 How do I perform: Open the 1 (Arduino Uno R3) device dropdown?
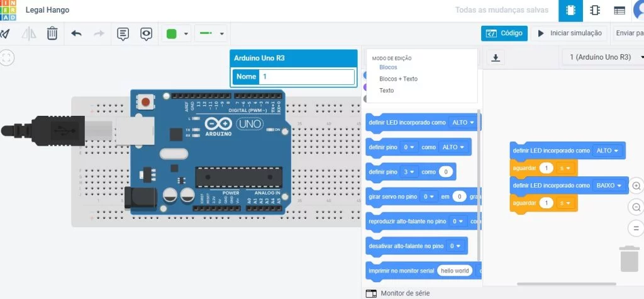click(x=603, y=57)
